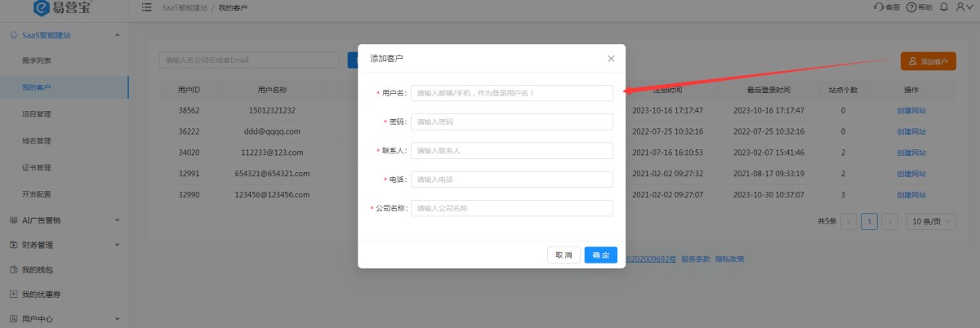Go to next page arrow
980x328 pixels.
890,222
